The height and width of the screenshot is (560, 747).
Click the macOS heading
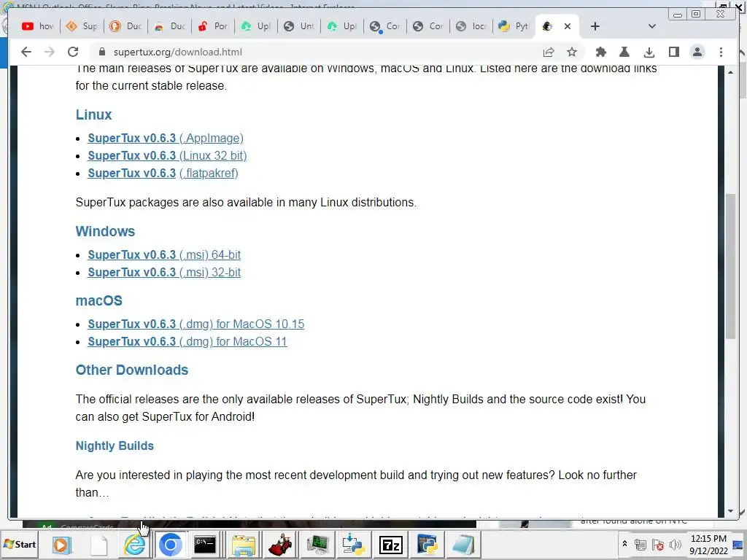pyautogui.click(x=99, y=301)
